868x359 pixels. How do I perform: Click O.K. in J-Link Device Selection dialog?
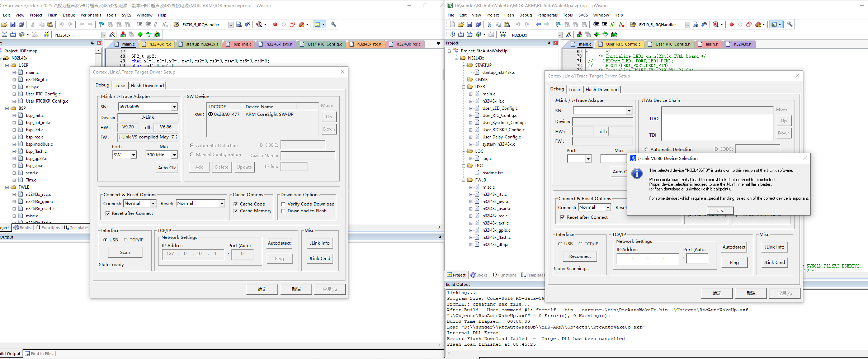coord(720,210)
